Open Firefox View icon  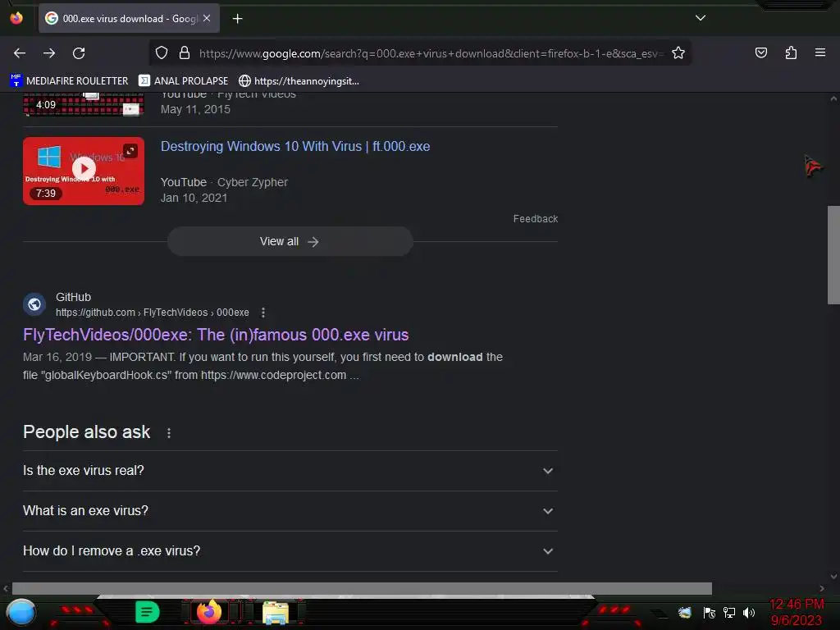click(x=16, y=18)
